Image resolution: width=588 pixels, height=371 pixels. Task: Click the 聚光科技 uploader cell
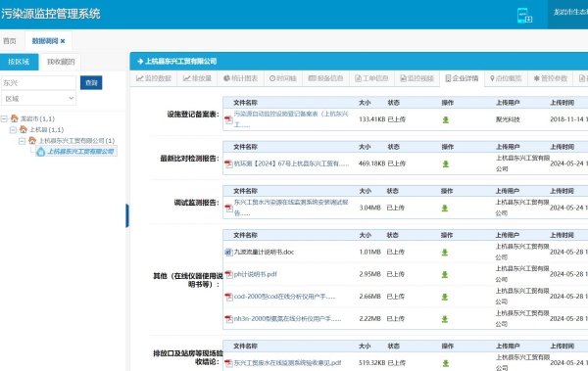tap(508, 119)
